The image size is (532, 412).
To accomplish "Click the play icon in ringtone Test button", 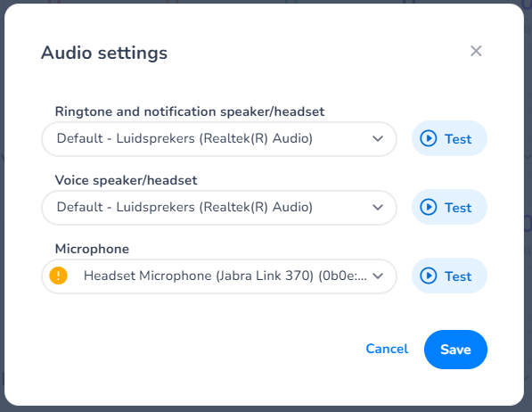I will point(428,138).
